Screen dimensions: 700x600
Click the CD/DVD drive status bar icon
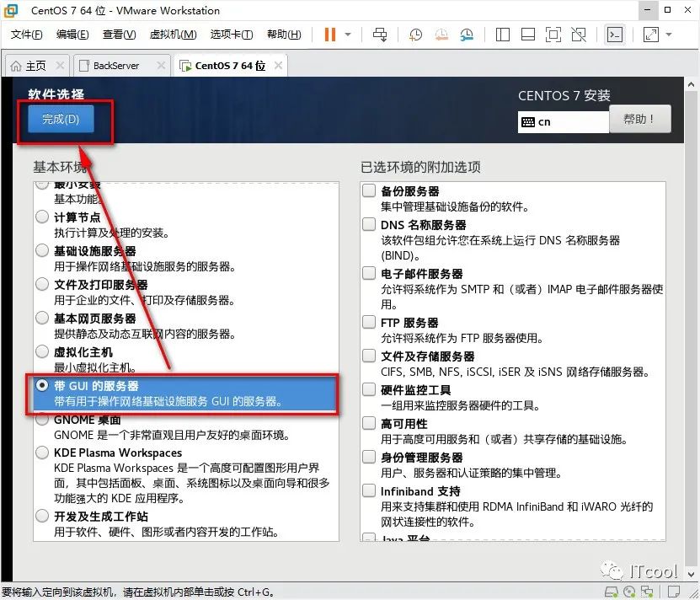[x=629, y=592]
